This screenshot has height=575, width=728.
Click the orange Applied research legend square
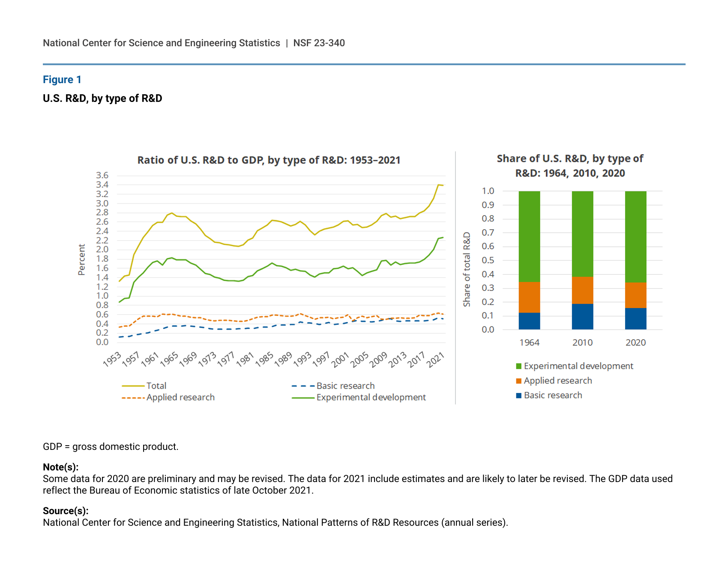pos(518,381)
